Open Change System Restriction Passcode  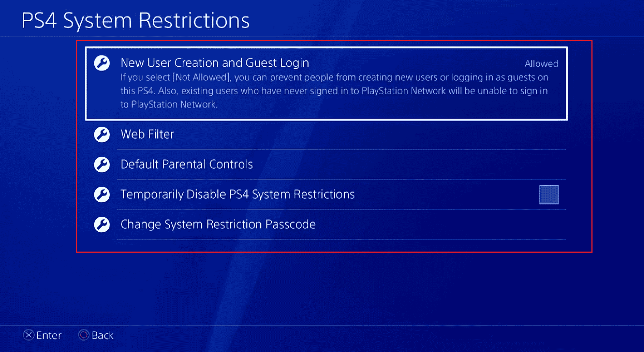[218, 224]
